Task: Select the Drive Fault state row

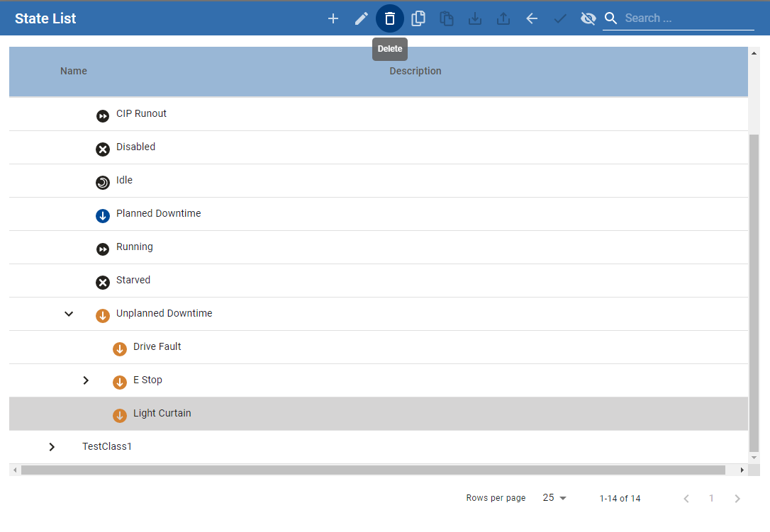Action: click(157, 347)
